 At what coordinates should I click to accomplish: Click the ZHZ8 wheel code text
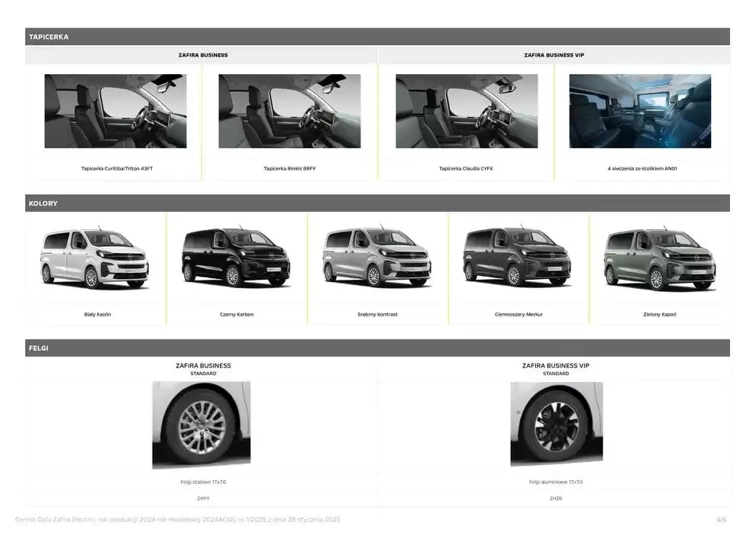pos(556,498)
